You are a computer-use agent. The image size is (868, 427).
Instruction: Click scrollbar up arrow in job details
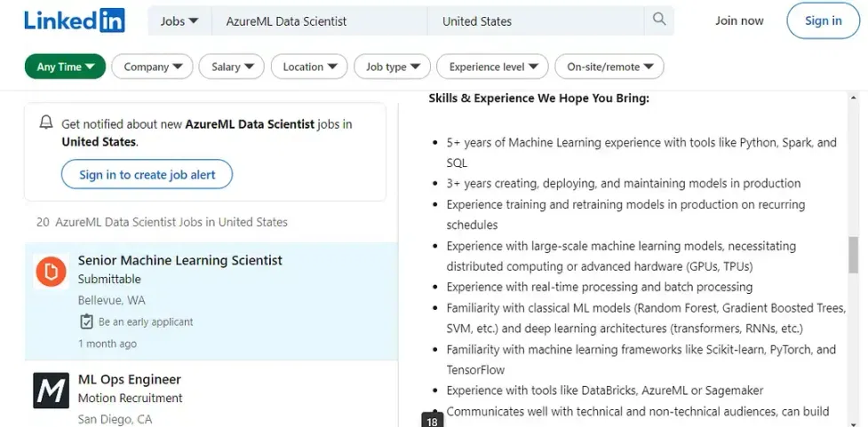coord(854,97)
